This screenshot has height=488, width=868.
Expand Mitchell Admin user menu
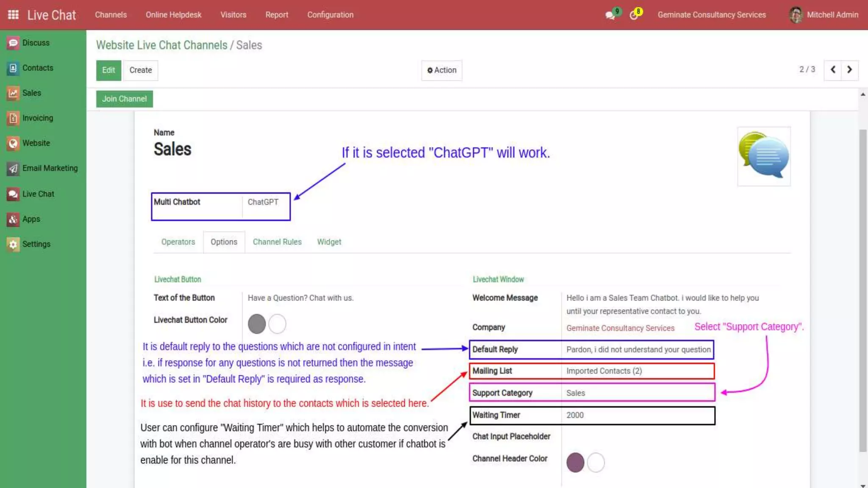(823, 15)
